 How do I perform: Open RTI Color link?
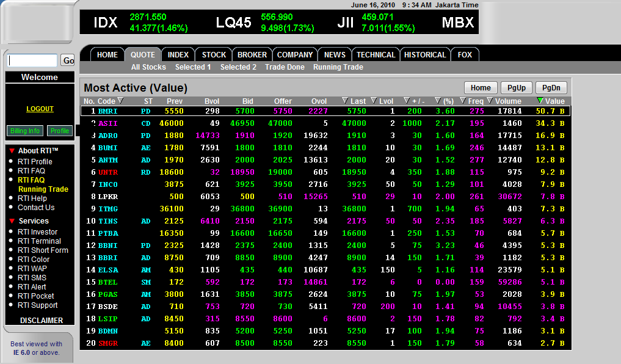(x=34, y=259)
